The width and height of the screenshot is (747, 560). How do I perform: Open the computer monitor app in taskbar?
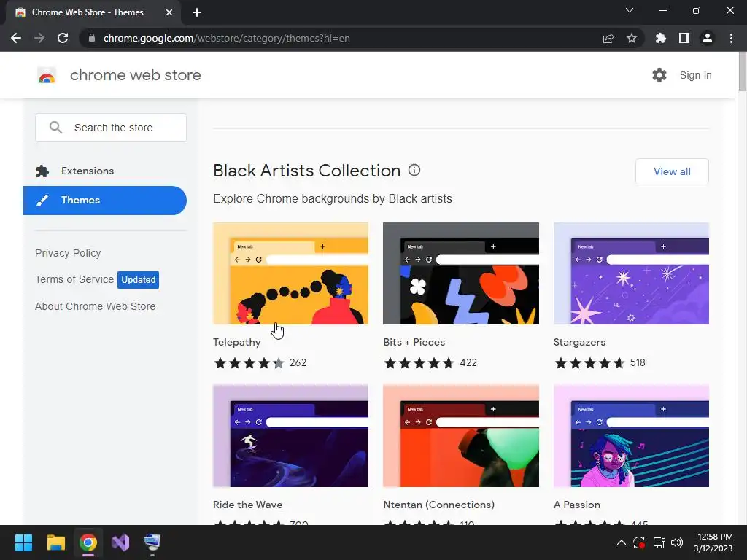pyautogui.click(x=152, y=542)
